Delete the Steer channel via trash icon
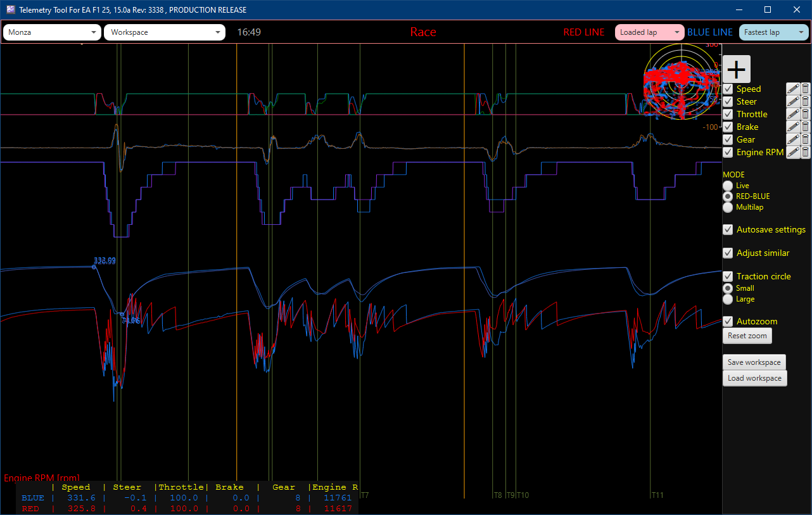Viewport: 812px width, 515px height. (805, 101)
